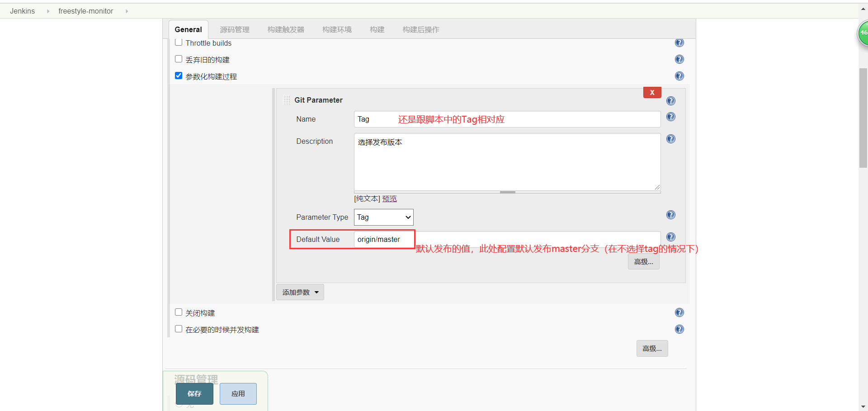
Task: Focus the Name input field
Action: pyautogui.click(x=507, y=119)
